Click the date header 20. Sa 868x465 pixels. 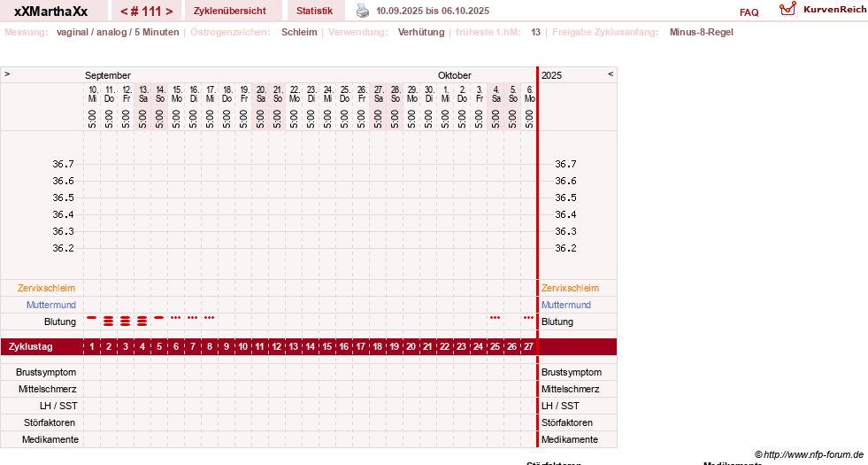coord(261,94)
